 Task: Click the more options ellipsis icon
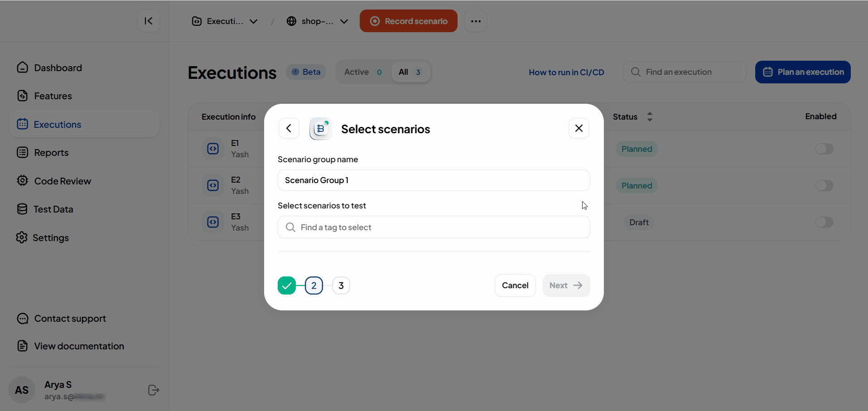pyautogui.click(x=476, y=21)
